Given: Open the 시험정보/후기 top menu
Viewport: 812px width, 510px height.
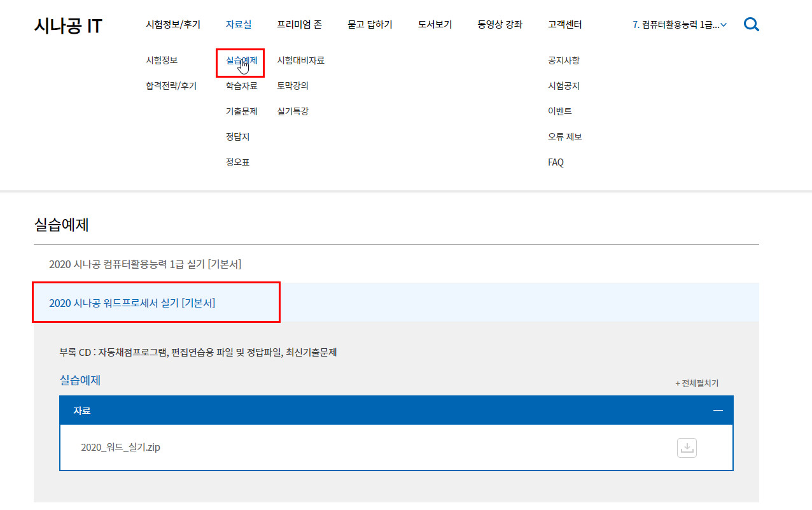Looking at the screenshot, I should 173,25.
